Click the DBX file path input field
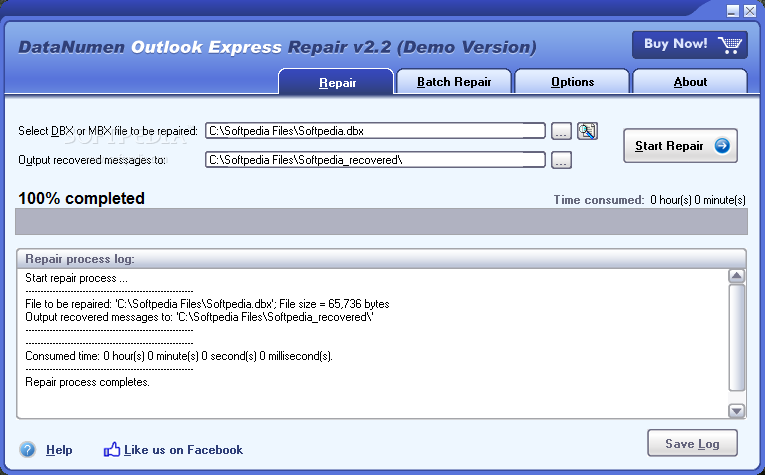765x475 pixels. pyautogui.click(x=375, y=131)
